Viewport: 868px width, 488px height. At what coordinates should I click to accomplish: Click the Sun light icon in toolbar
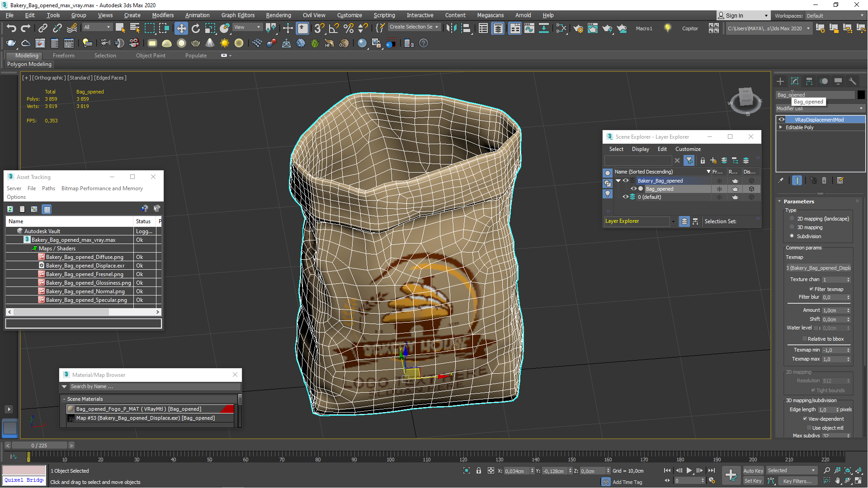[224, 43]
